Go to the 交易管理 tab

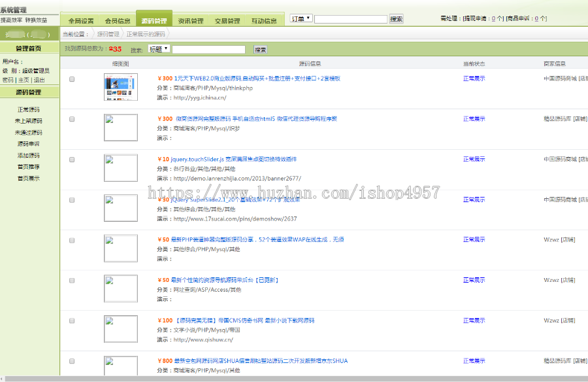pyautogui.click(x=227, y=21)
